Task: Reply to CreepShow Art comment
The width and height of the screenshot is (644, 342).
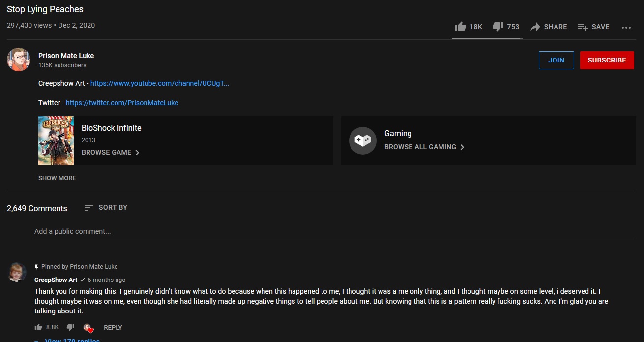Action: pyautogui.click(x=113, y=328)
